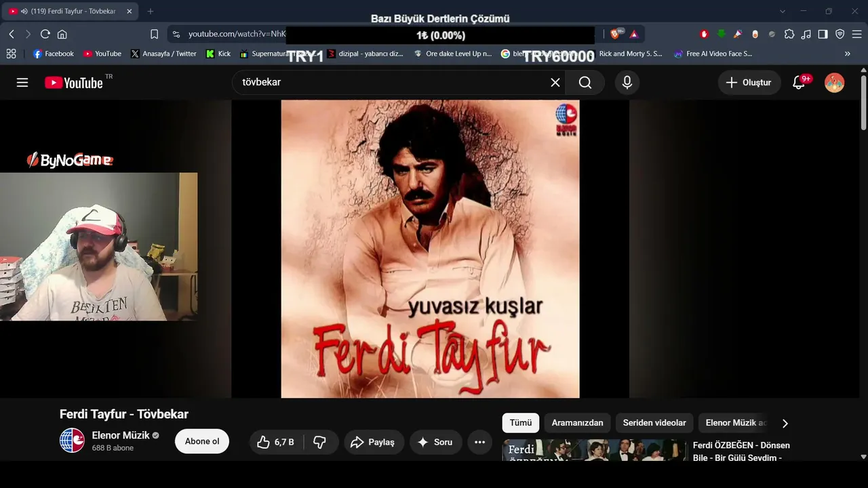Open the Ferdi ÖZBEĞEN - Dönsen Bile title
This screenshot has height=488, width=868.
(x=741, y=451)
